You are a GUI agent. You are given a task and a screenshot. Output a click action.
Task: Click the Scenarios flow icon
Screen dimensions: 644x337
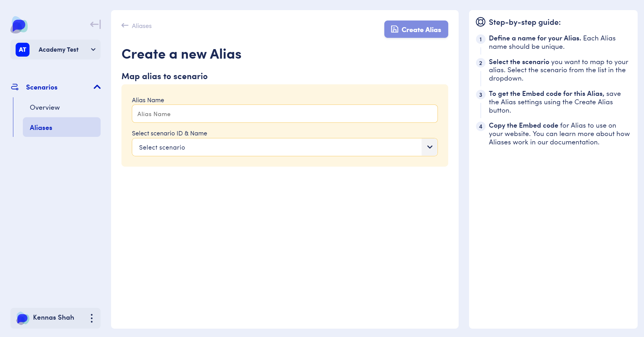pyautogui.click(x=15, y=87)
